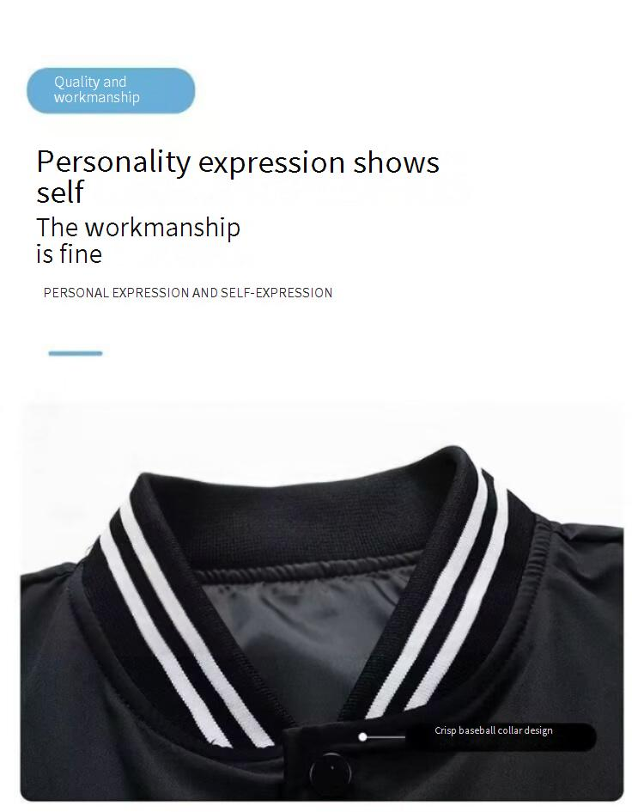
Task: Click the "Crisp baseball collar design" label
Action: tap(494, 730)
